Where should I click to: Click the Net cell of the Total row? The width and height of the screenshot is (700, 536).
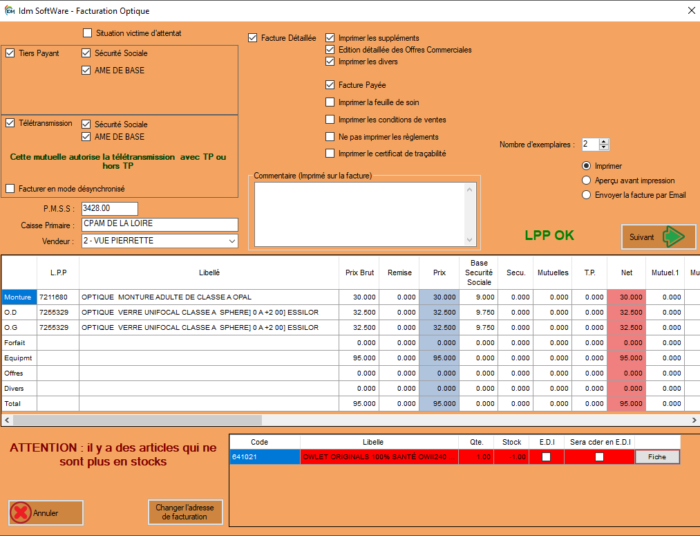pos(626,403)
